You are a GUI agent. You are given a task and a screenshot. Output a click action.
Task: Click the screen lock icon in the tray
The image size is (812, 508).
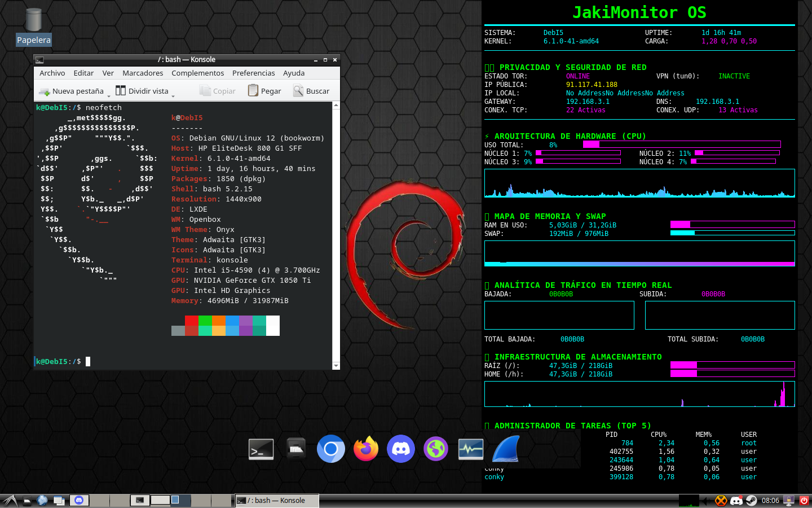pyautogui.click(x=789, y=501)
